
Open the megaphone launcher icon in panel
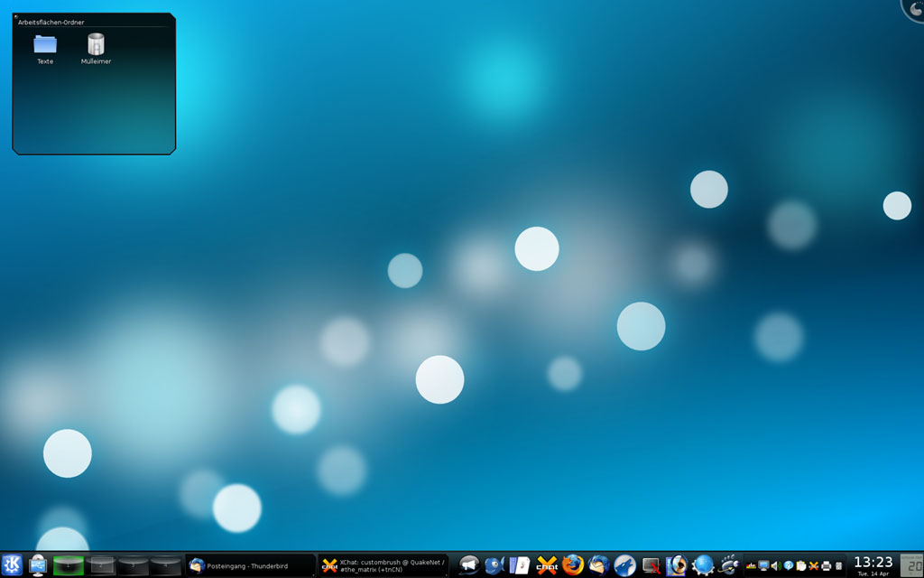(467, 565)
